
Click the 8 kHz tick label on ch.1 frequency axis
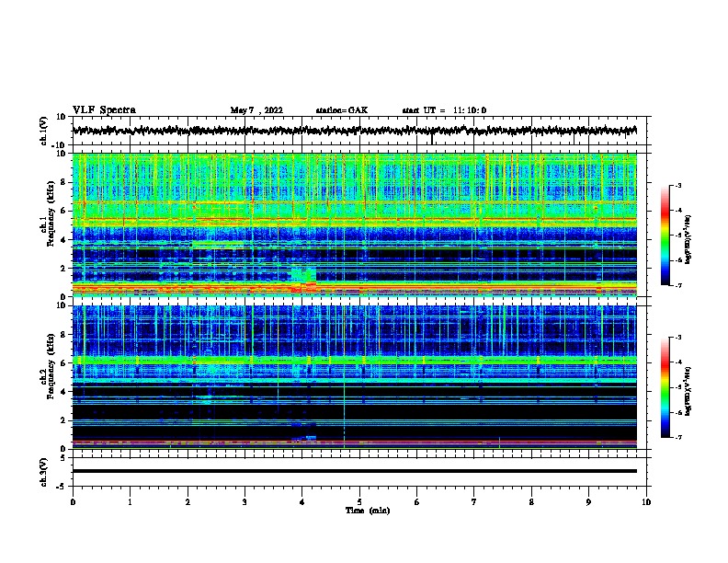point(63,182)
